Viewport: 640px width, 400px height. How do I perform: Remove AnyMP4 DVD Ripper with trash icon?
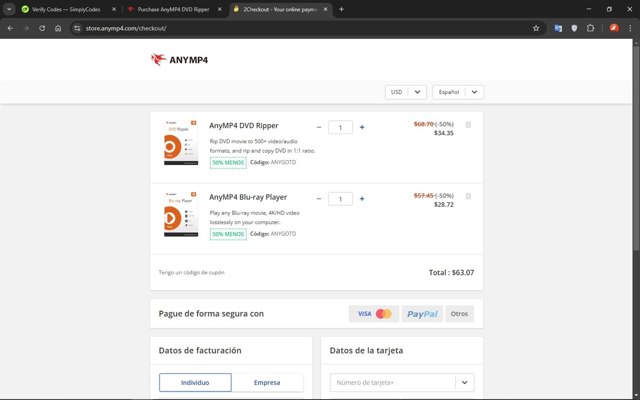click(468, 124)
